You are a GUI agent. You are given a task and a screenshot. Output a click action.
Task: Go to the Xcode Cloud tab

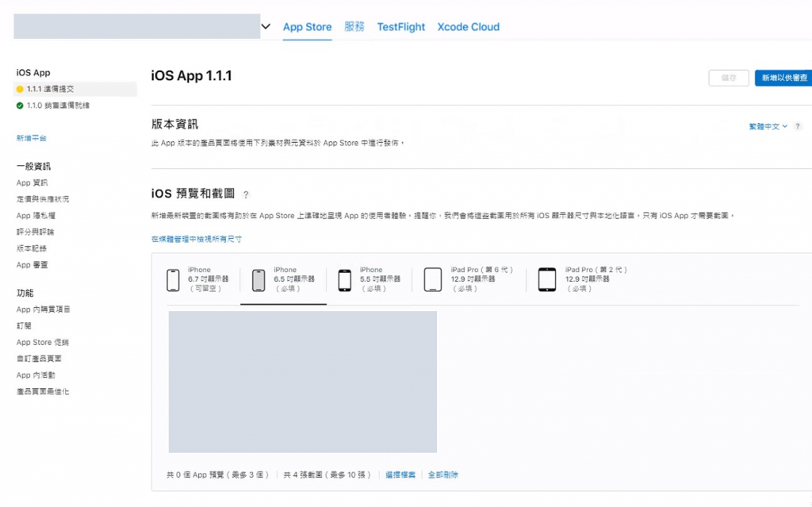[x=468, y=27]
